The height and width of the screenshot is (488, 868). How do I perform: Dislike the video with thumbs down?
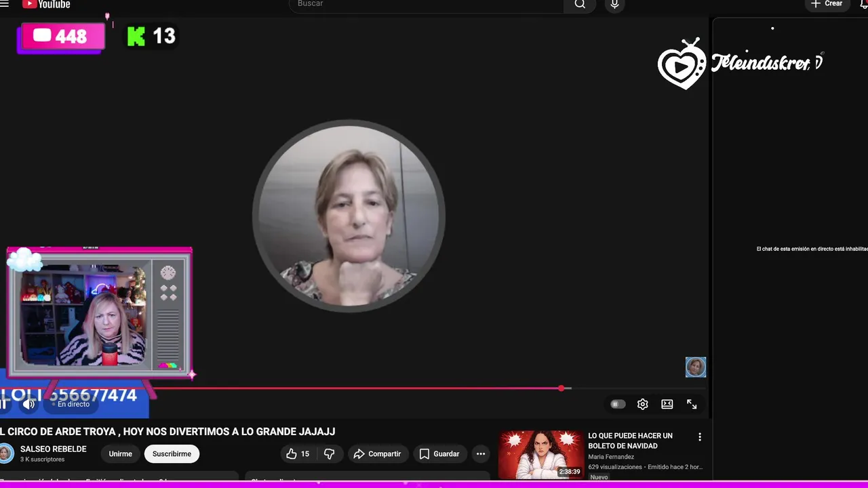330,454
